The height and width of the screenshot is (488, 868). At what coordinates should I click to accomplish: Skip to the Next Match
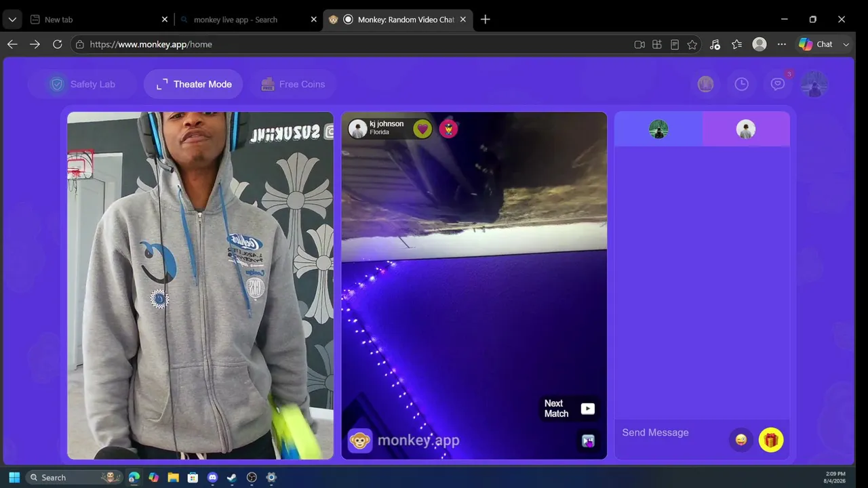(569, 408)
